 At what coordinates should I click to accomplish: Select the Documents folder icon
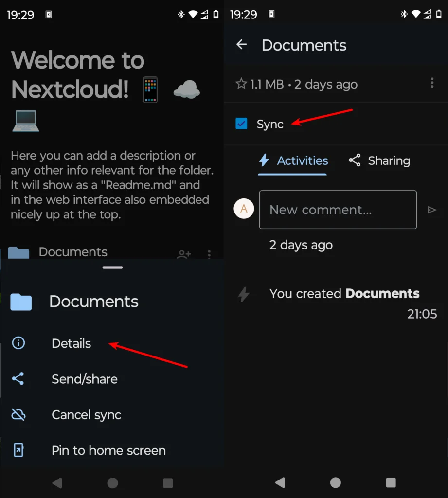21,302
